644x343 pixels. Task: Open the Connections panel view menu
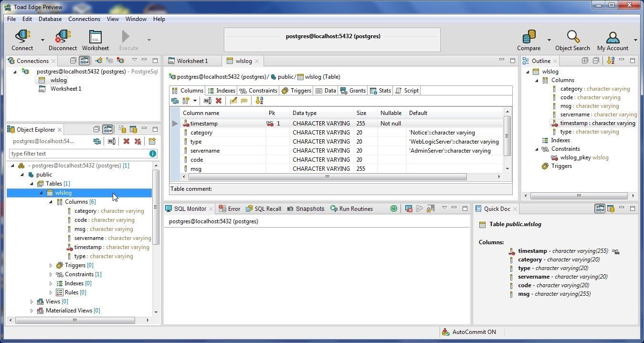[135, 60]
